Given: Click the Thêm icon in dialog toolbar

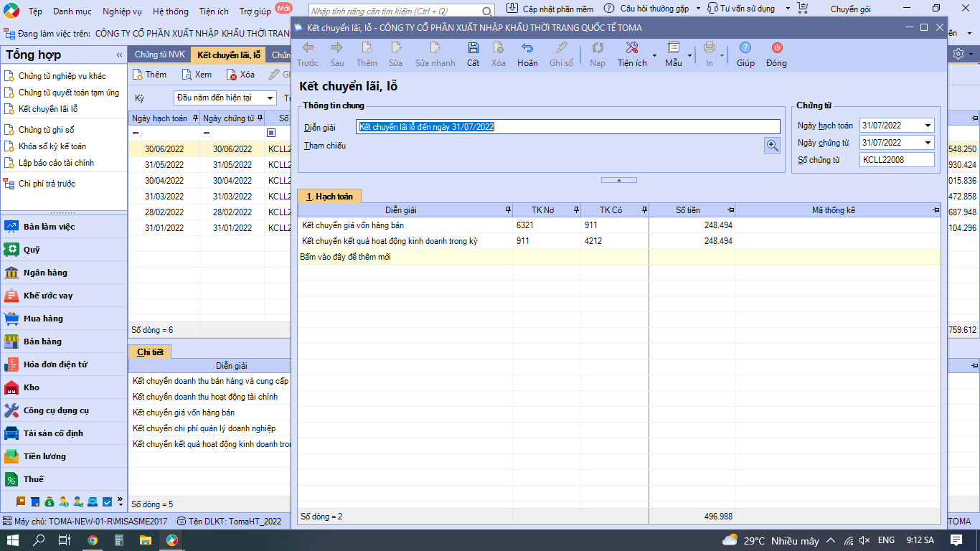Looking at the screenshot, I should 367,48.
